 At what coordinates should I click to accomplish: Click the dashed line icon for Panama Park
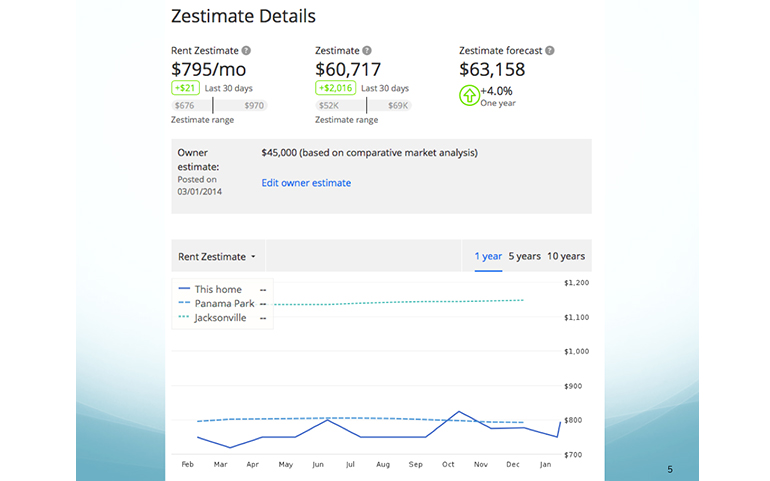(184, 304)
